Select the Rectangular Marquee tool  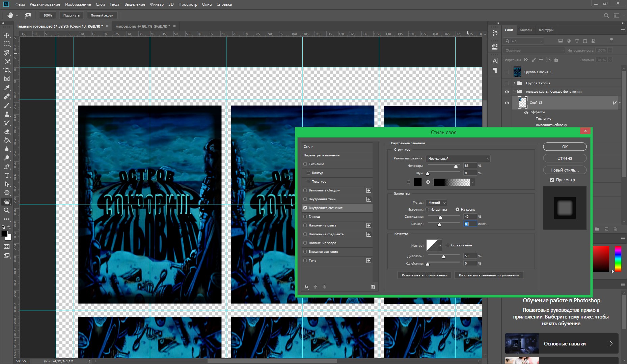coord(7,44)
